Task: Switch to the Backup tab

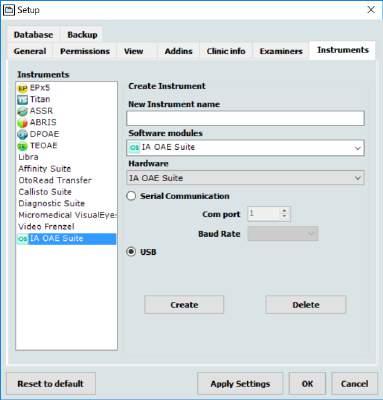Action: tap(82, 35)
